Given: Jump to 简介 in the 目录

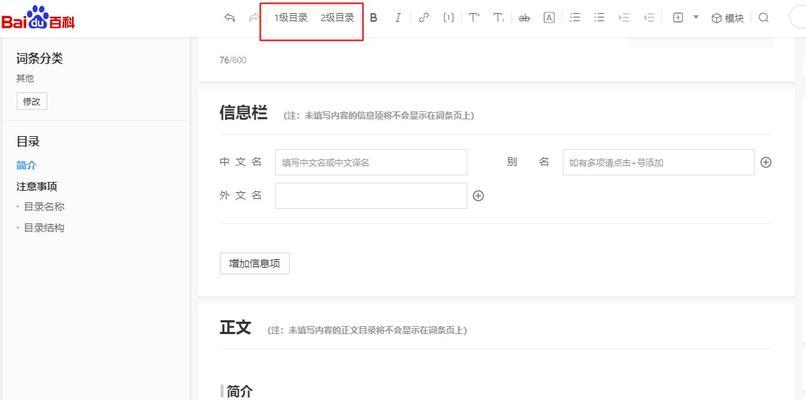Looking at the screenshot, I should point(27,166).
